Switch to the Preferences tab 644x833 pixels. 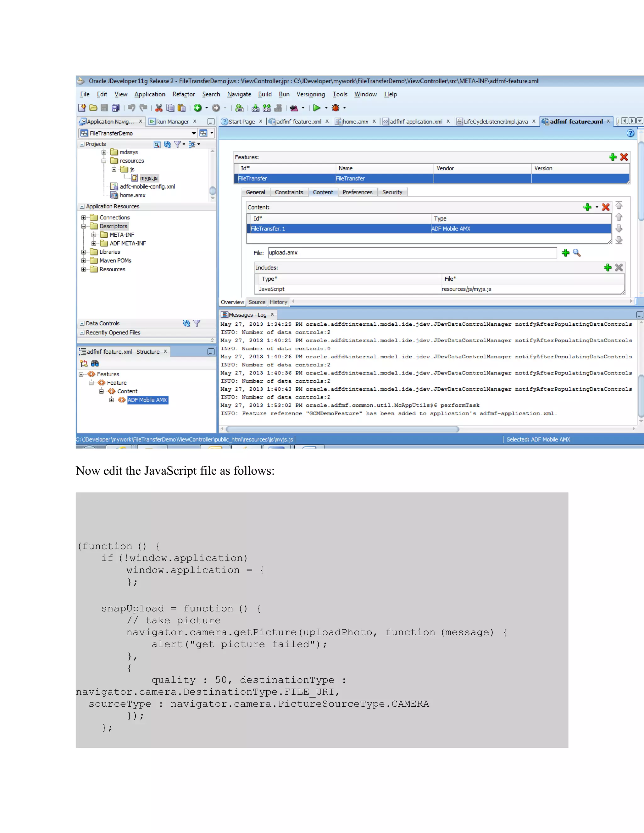pos(358,192)
